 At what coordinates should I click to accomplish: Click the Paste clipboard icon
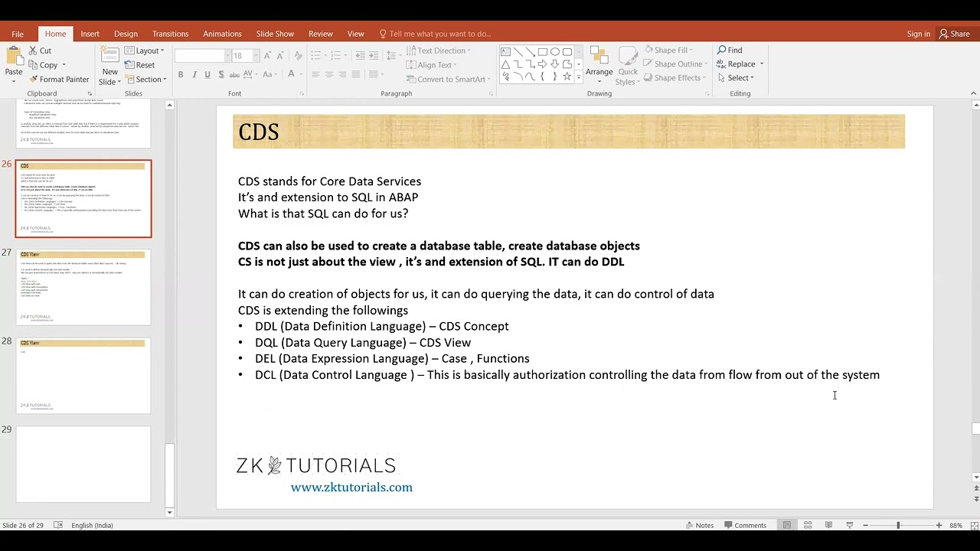(x=14, y=57)
